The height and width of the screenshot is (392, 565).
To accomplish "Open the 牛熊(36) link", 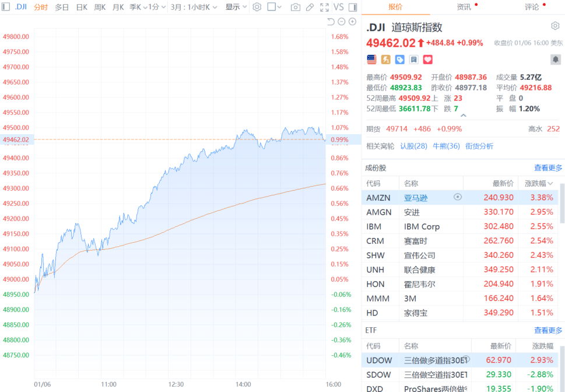I will coord(445,146).
